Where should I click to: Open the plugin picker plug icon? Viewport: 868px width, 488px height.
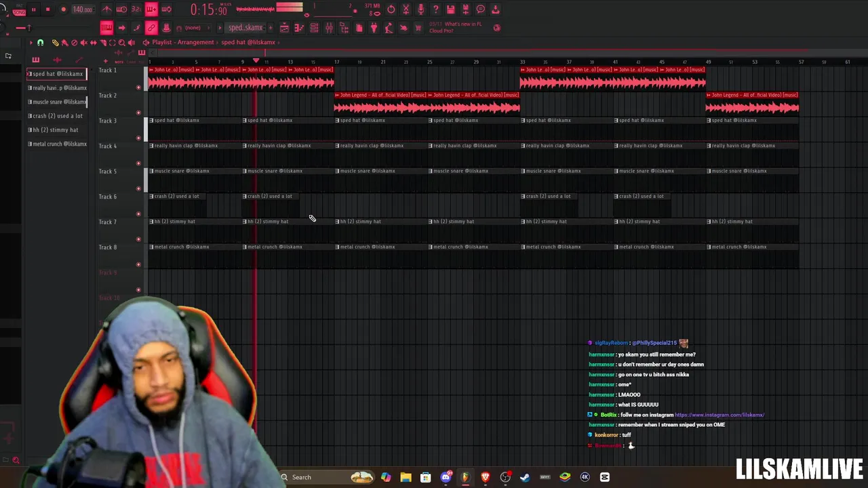(374, 28)
